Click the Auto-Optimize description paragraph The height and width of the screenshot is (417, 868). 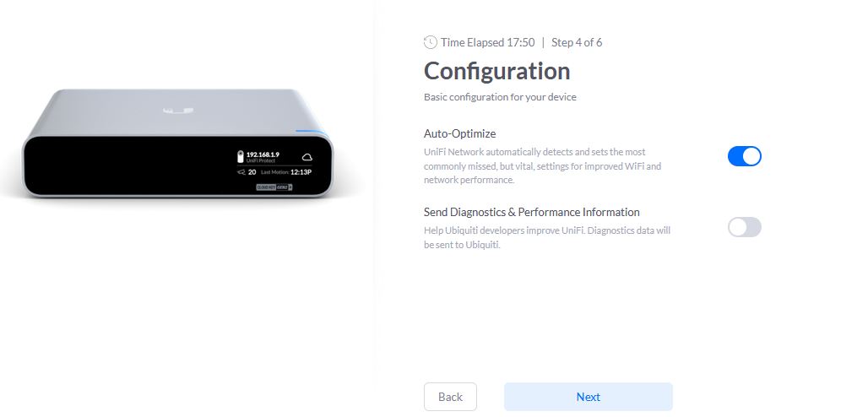[x=542, y=165]
